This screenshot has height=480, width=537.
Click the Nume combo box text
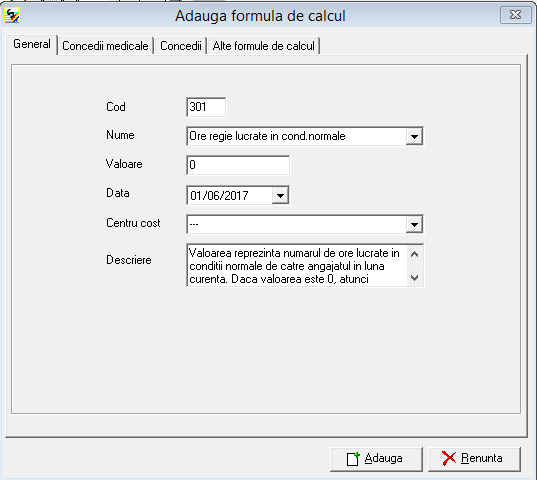[267, 136]
